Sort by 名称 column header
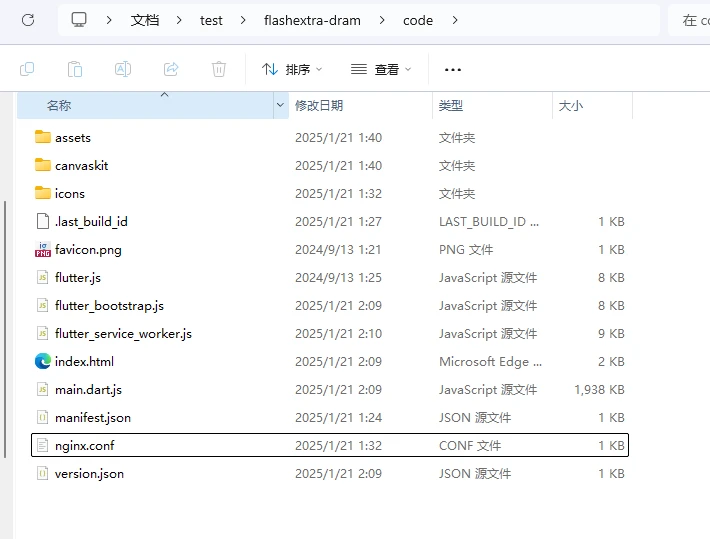The height and width of the screenshot is (539, 710). [x=145, y=105]
